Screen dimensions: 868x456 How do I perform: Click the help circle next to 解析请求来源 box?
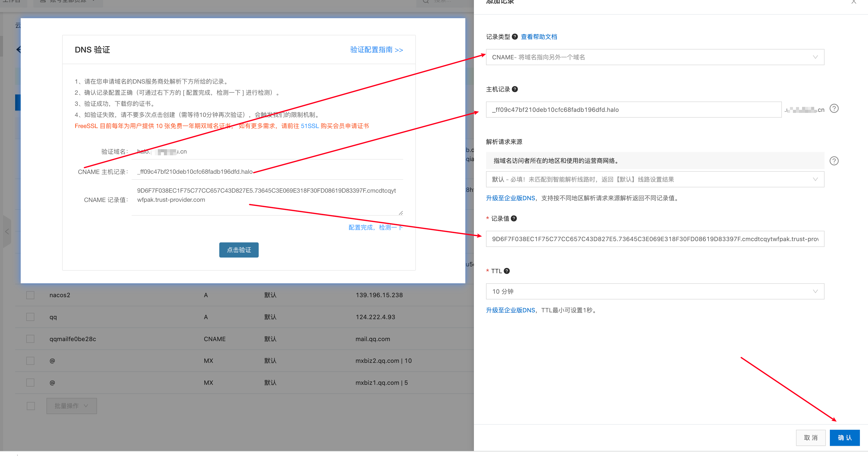click(x=834, y=161)
